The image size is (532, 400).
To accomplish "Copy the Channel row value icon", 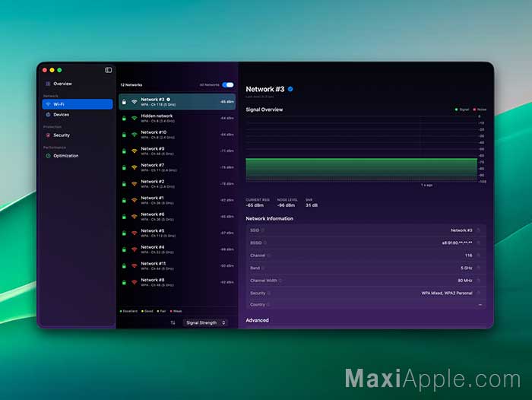I will [479, 256].
